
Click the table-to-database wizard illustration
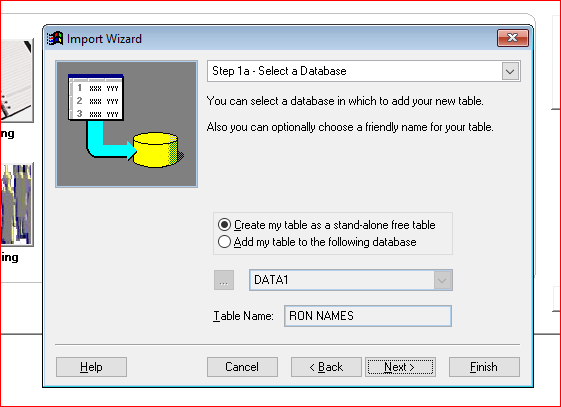126,124
